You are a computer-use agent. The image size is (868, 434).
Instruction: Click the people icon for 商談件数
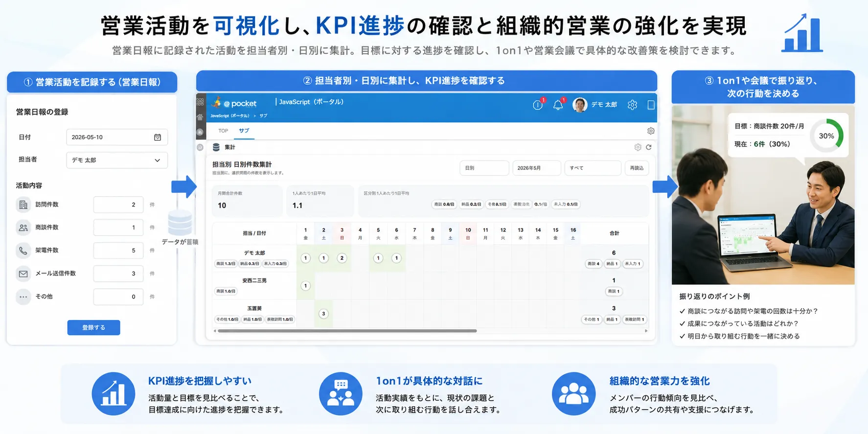tap(23, 228)
